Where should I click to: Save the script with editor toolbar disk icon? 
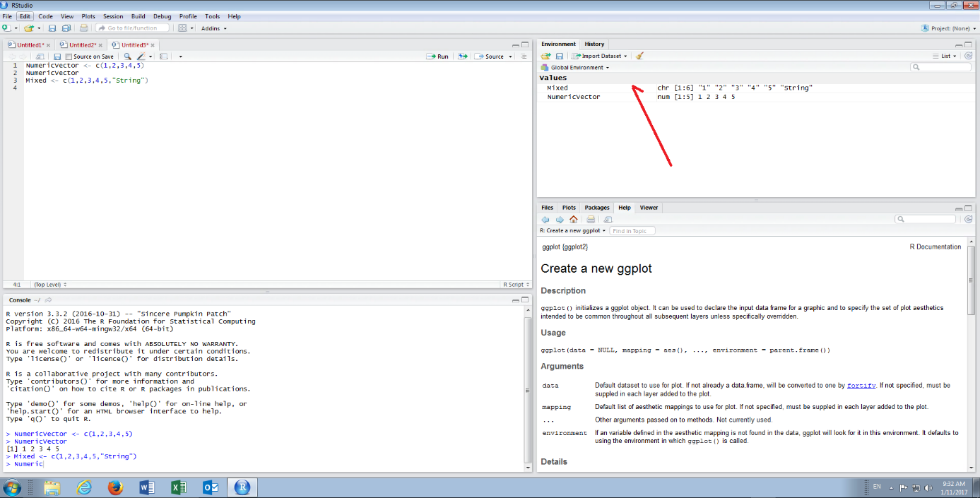(57, 57)
